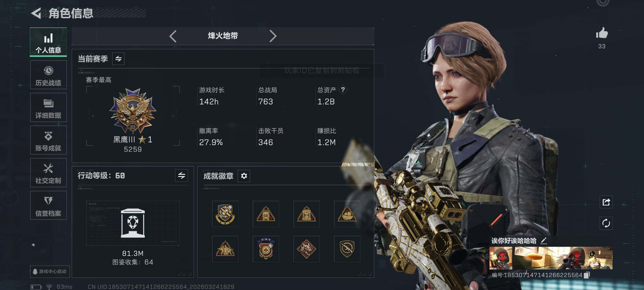Select the red dragon achievement badge

click(306, 249)
